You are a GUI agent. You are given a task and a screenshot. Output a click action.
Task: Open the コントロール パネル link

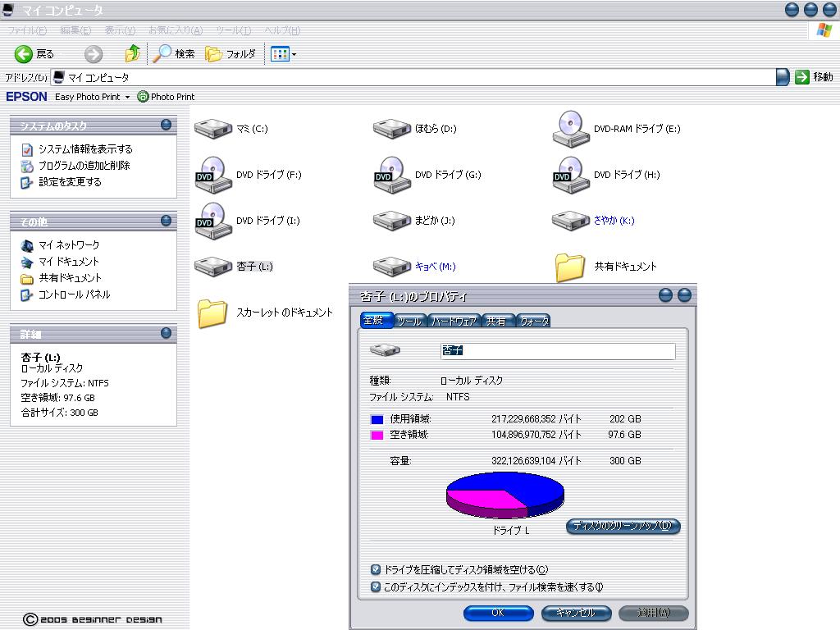[74, 294]
